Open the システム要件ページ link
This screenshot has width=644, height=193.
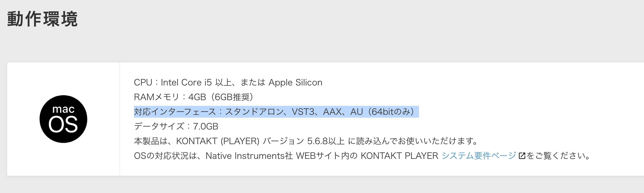478,156
